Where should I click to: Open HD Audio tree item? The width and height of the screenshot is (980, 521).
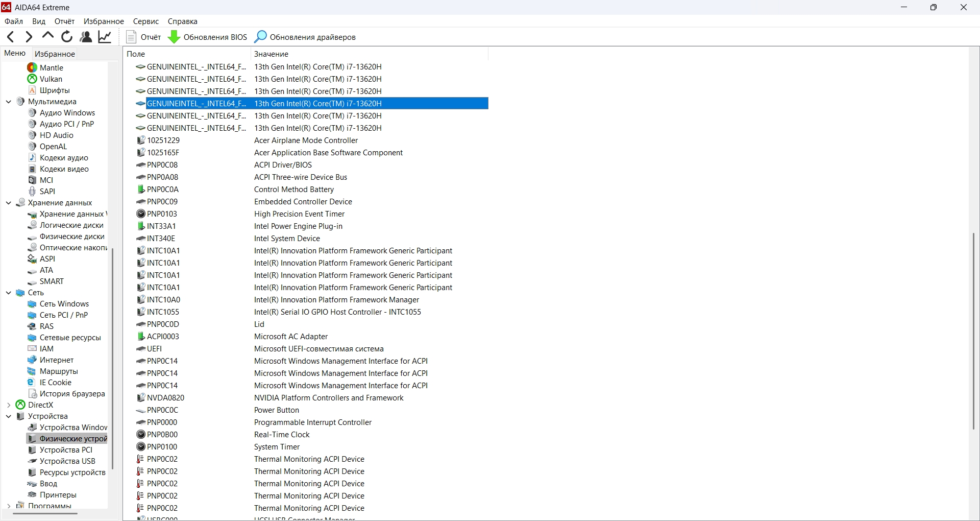51,135
